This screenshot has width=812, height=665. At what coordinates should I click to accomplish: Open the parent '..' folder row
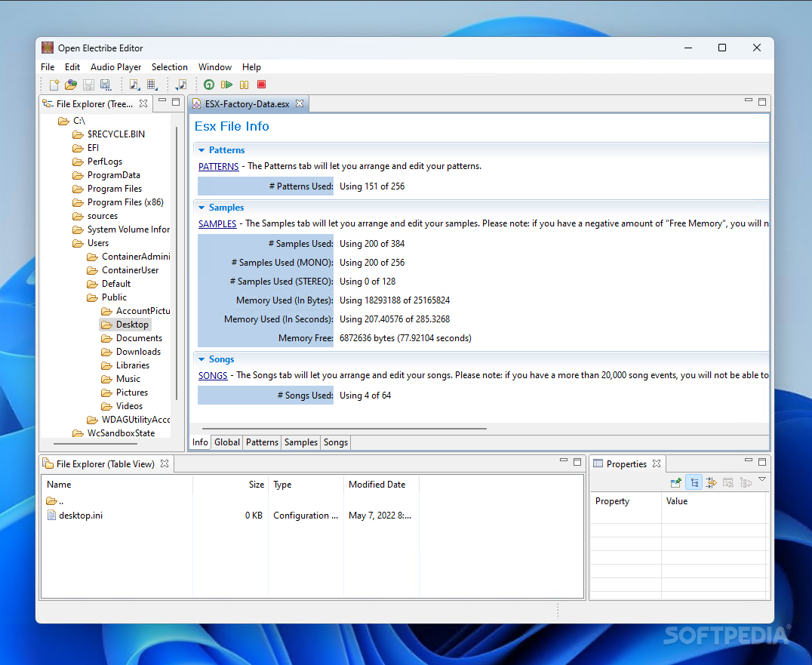tap(55, 501)
